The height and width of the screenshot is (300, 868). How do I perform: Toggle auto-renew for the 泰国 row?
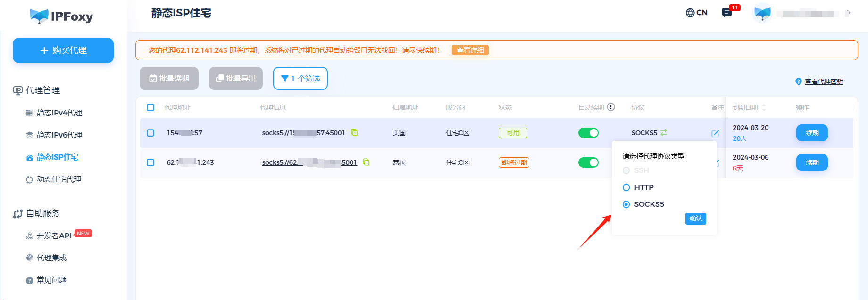click(588, 162)
